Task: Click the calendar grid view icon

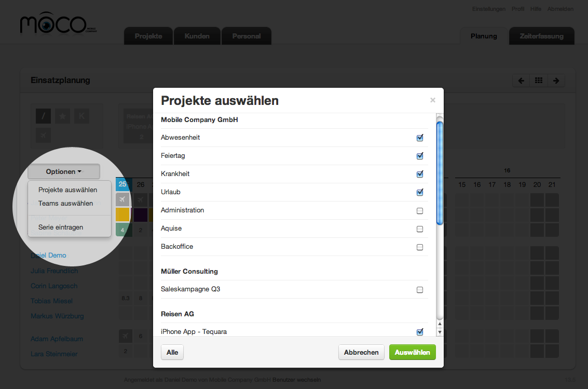Action: (x=539, y=81)
